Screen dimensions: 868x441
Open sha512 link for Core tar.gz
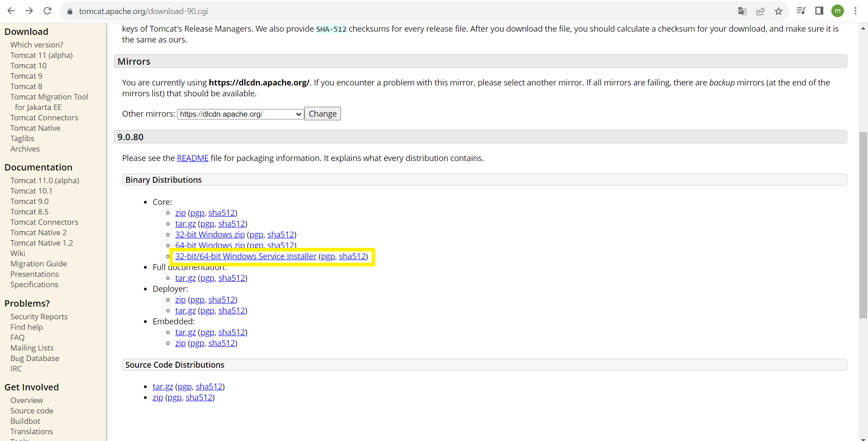click(232, 224)
